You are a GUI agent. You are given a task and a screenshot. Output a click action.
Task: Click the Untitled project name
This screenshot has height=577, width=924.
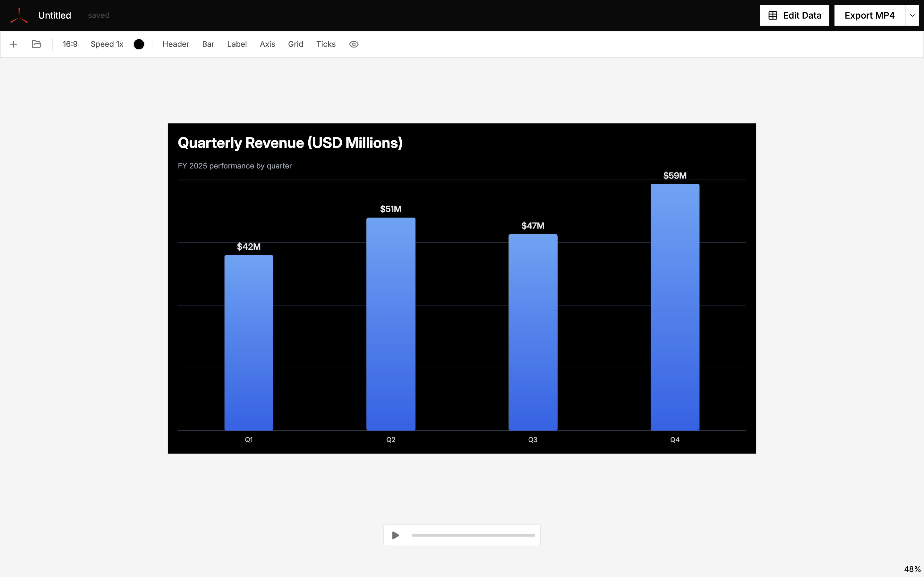[55, 15]
